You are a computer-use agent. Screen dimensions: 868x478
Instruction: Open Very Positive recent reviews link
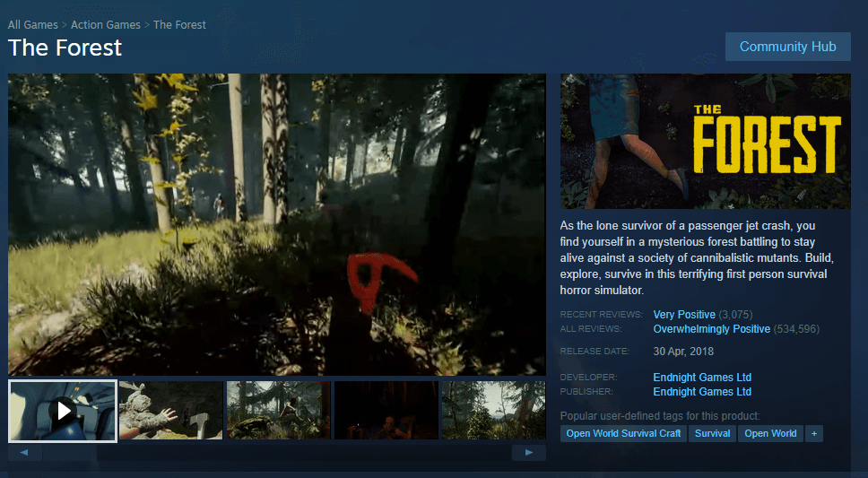(684, 315)
